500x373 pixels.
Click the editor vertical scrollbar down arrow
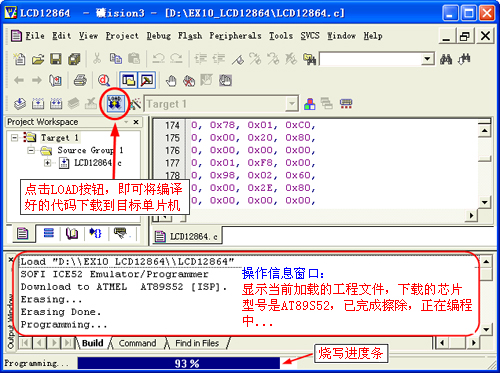coord(484,202)
